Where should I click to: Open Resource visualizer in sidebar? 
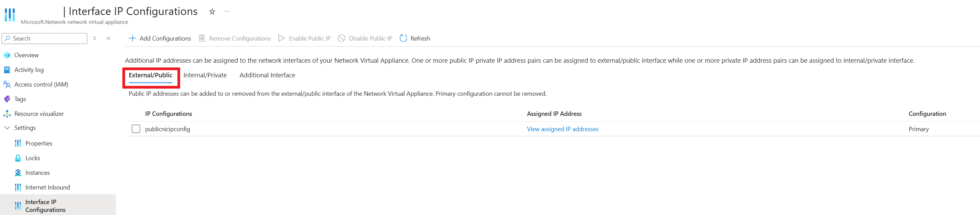(39, 114)
